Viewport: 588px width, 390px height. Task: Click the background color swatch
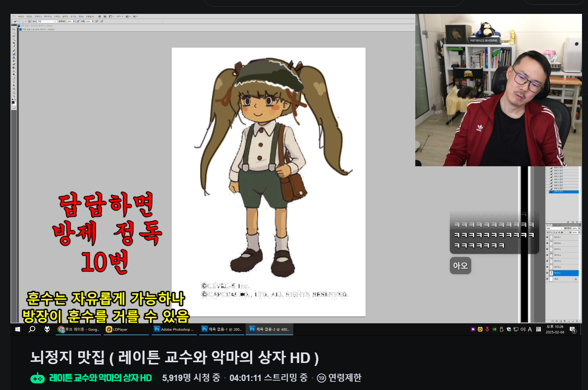point(15,104)
